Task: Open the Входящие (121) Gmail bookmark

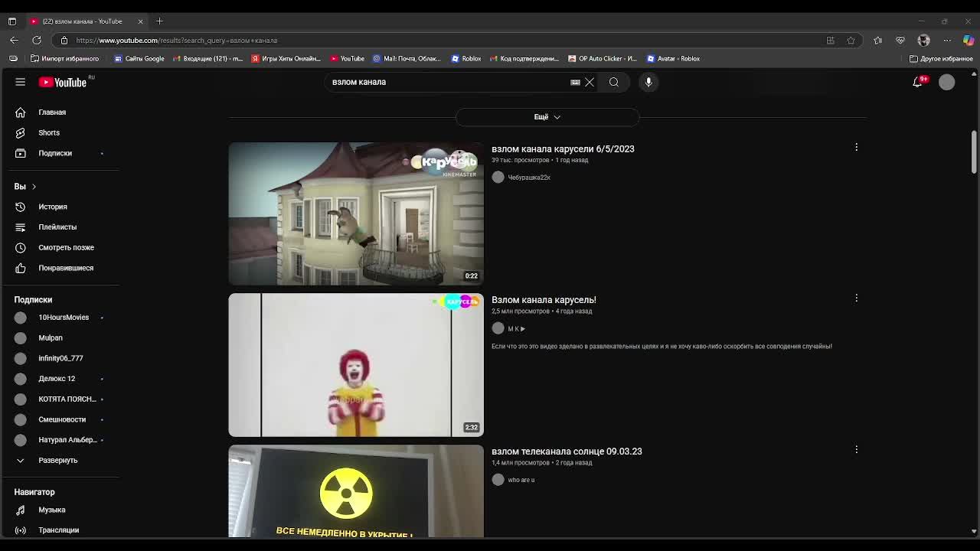Action: (x=207, y=59)
